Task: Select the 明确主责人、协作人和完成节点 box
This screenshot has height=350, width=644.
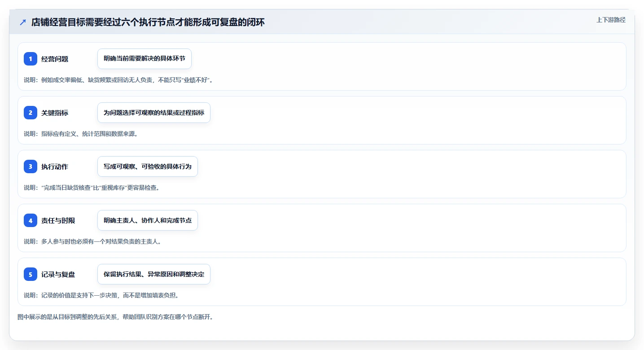Action: point(148,220)
